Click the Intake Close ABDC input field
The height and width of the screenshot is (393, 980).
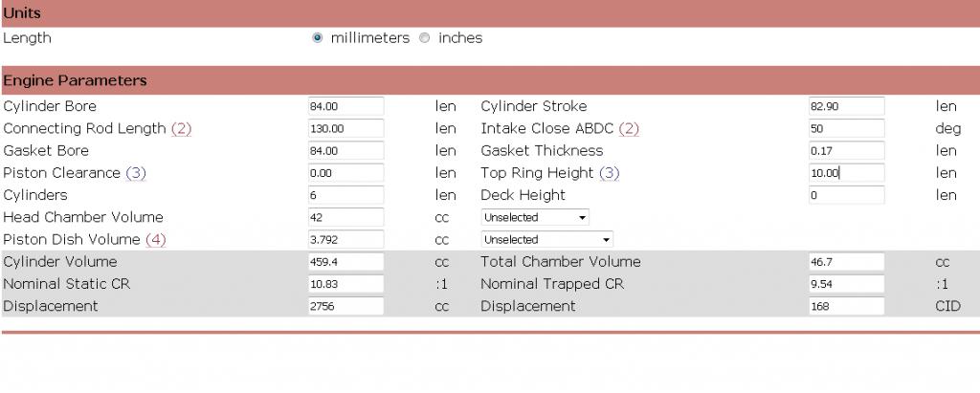click(846, 128)
